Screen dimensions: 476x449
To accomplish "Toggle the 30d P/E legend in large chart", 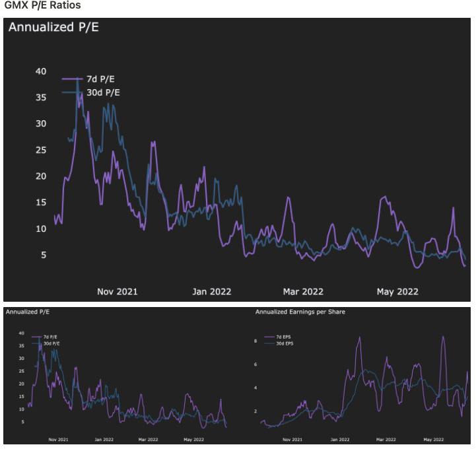I will pos(90,92).
